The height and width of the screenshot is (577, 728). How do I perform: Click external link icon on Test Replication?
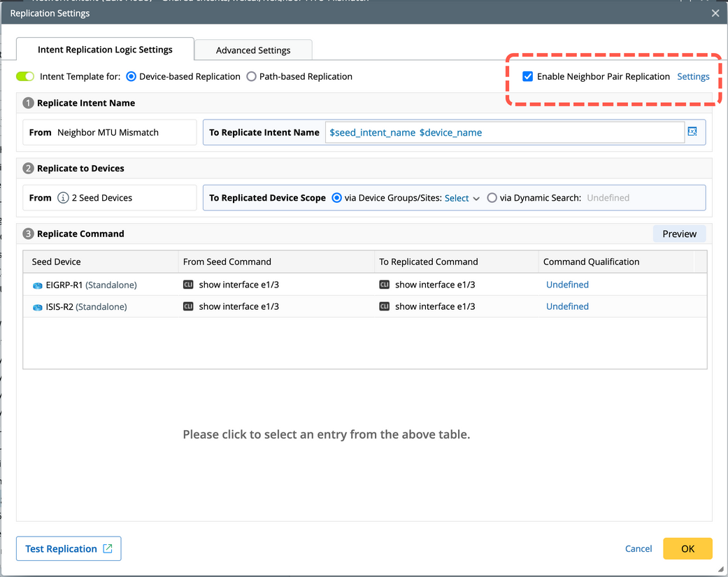108,549
